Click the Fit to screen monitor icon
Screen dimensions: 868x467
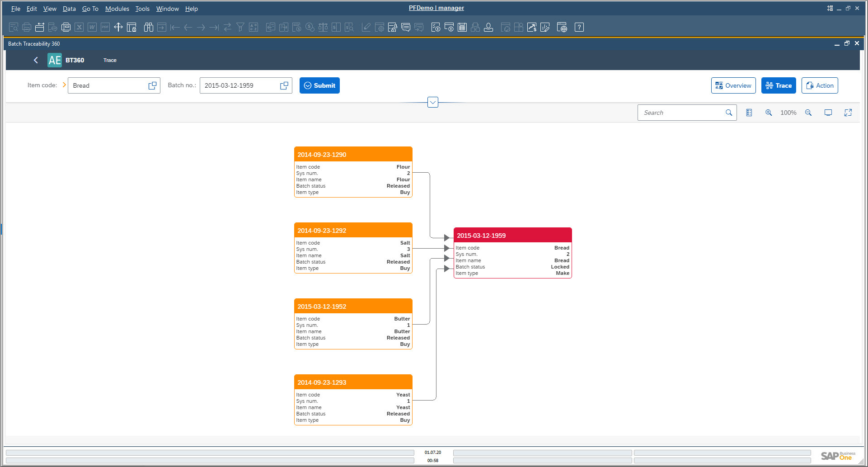(x=828, y=113)
